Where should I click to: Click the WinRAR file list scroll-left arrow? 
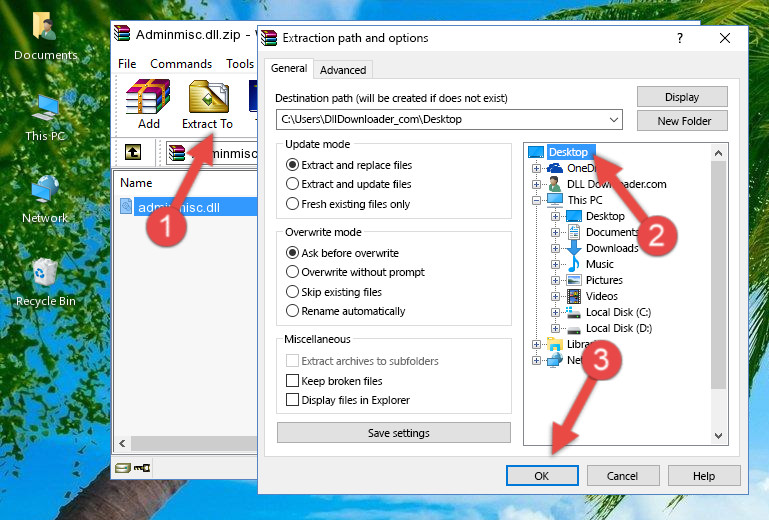click(122, 443)
